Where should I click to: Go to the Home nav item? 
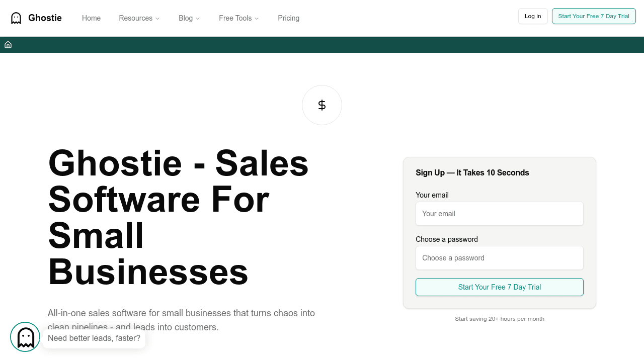91,18
